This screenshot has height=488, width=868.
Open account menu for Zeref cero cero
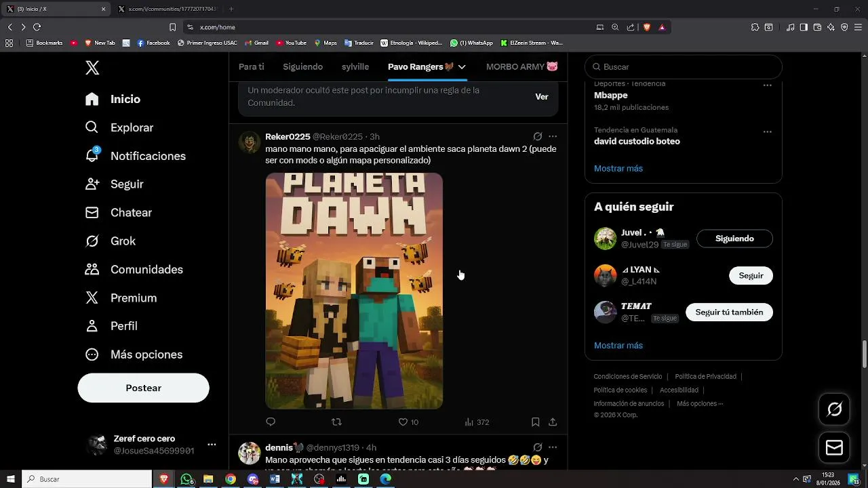pos(212,445)
